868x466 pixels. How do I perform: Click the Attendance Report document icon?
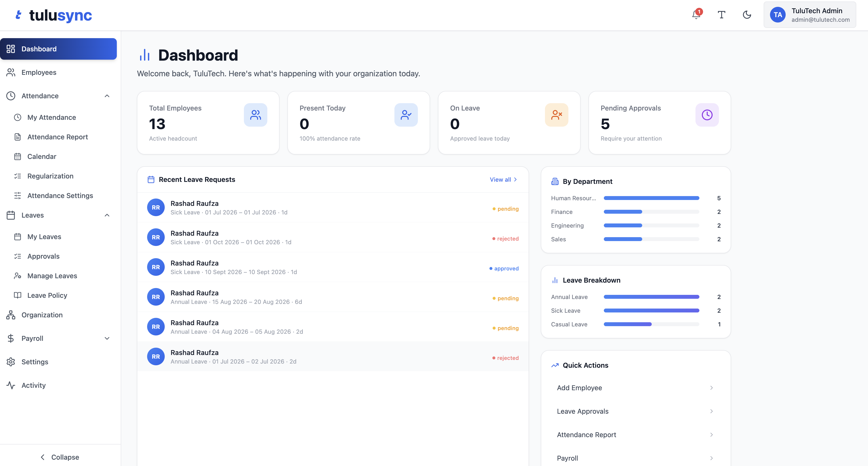[x=18, y=137]
